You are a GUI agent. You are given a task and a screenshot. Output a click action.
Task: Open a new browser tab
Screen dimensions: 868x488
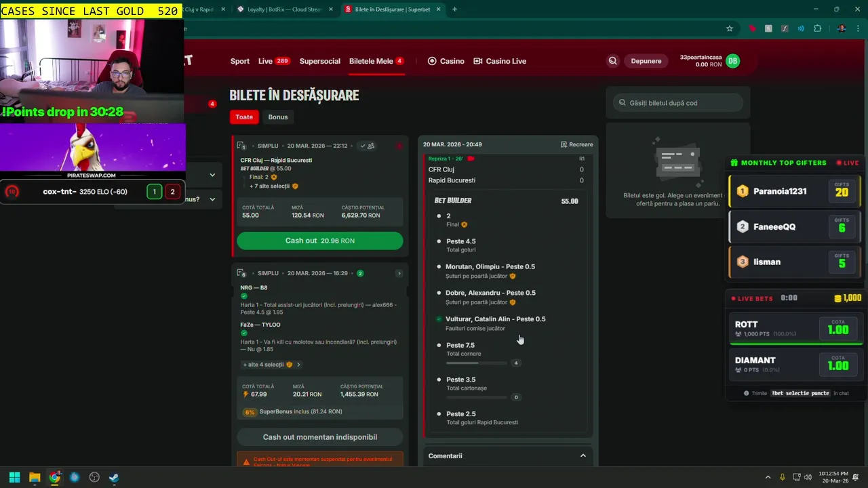pos(454,9)
